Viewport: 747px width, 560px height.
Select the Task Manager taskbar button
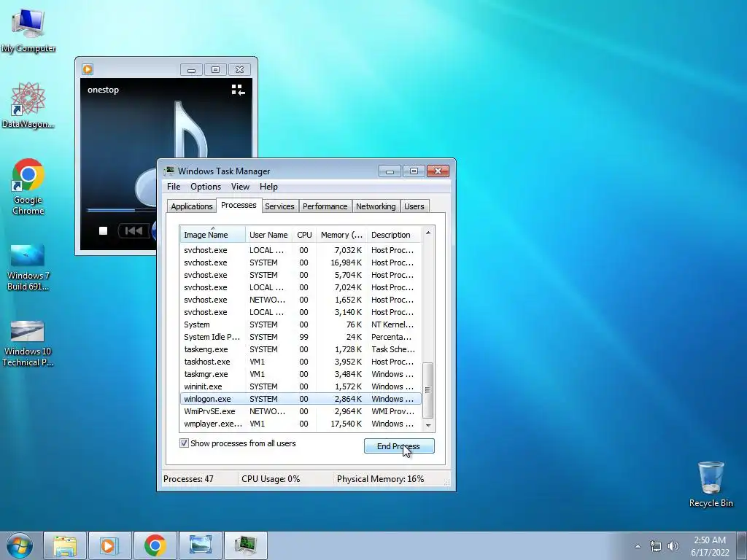coord(245,545)
